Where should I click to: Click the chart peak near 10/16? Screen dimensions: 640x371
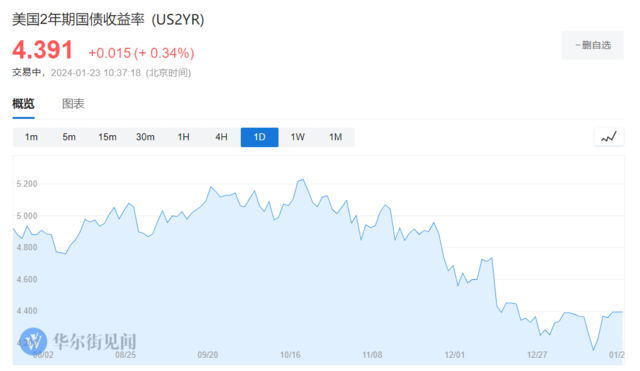(x=302, y=180)
